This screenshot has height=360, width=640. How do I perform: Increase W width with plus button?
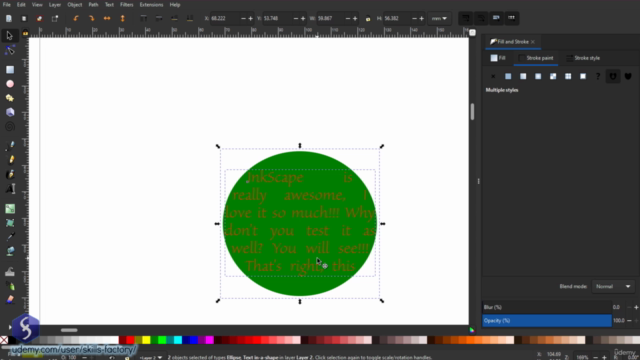tap(355, 18)
